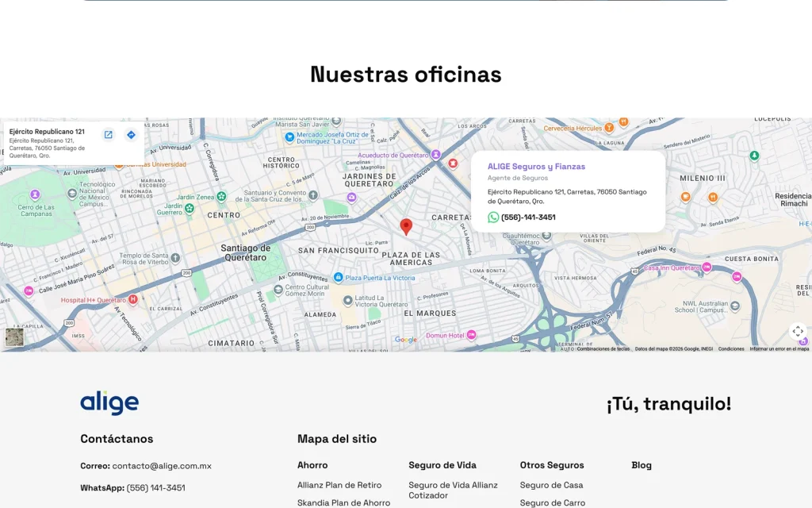This screenshot has height=508, width=812.
Task: Open Combinaciones de teclas shortcuts
Action: click(x=603, y=349)
